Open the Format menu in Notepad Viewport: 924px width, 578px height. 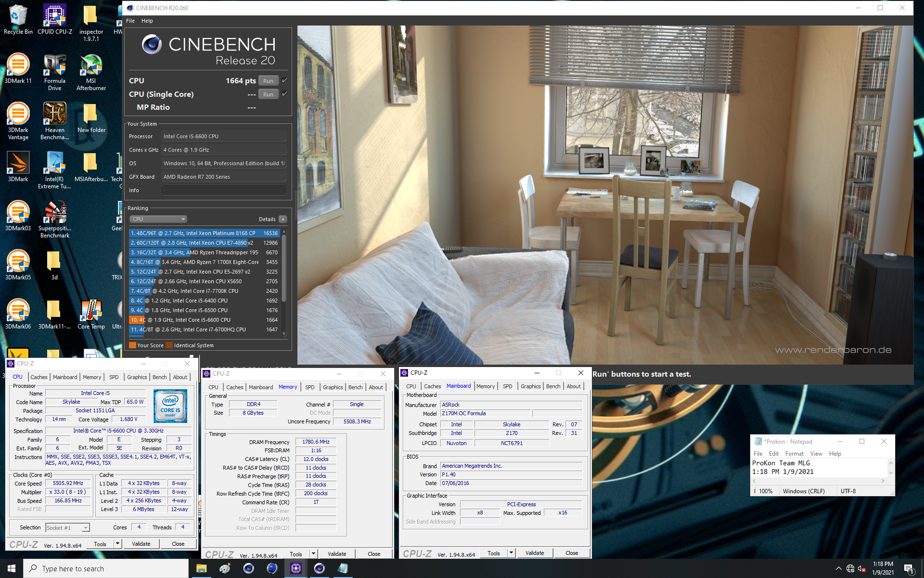click(795, 454)
